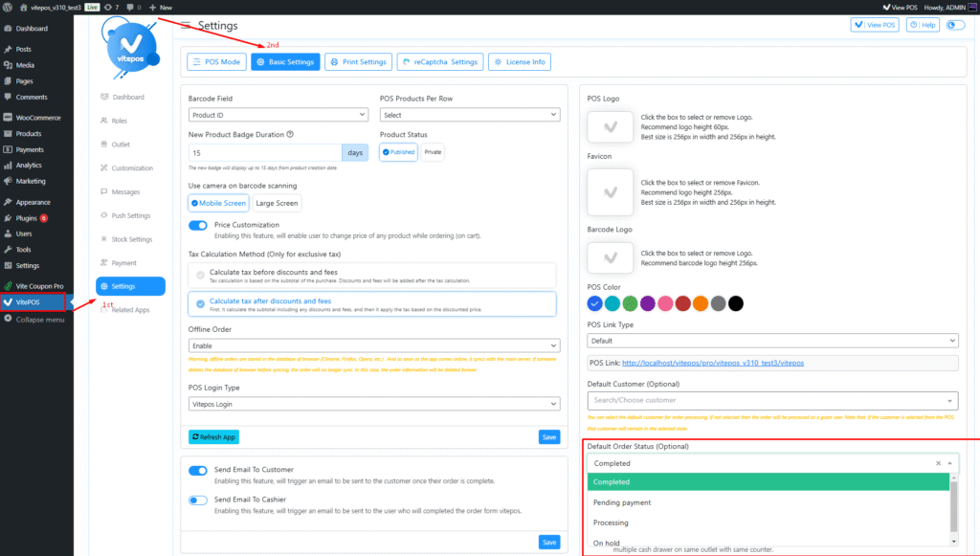Screen dimensions: 980x556
Task: Open ViteoPOS Stock Settings page
Action: coord(130,239)
